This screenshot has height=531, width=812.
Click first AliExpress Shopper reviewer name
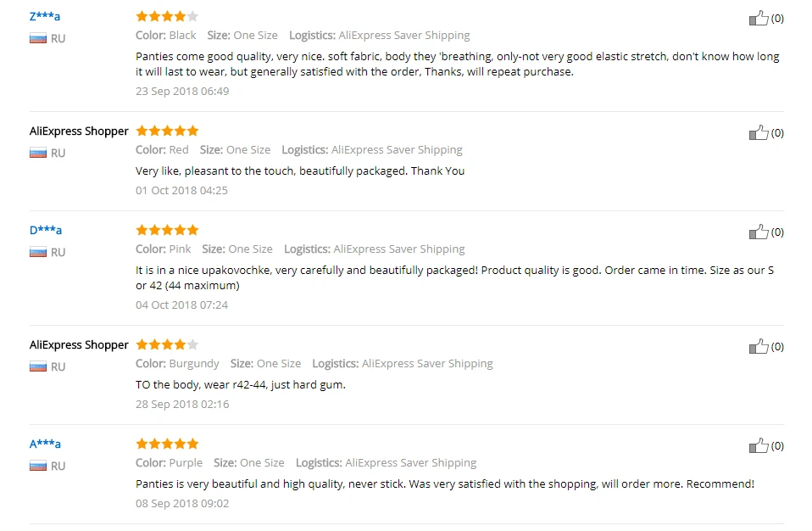pos(79,131)
